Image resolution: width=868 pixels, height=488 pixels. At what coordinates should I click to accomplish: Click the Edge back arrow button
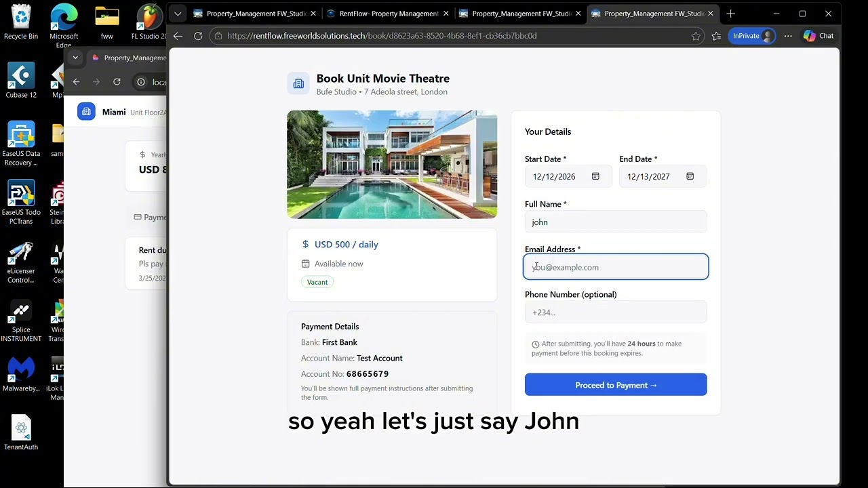coord(178,36)
